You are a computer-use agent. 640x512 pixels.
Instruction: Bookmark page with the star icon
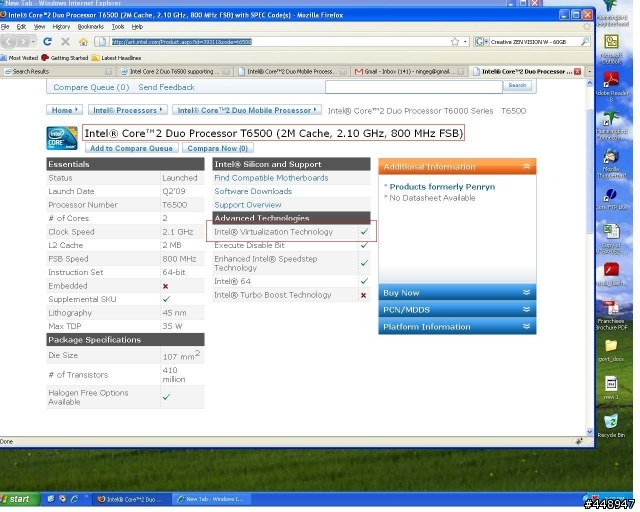[x=455, y=42]
